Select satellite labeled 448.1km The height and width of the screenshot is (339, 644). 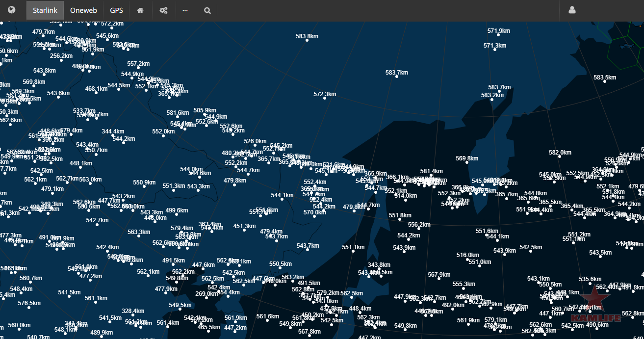(81, 163)
